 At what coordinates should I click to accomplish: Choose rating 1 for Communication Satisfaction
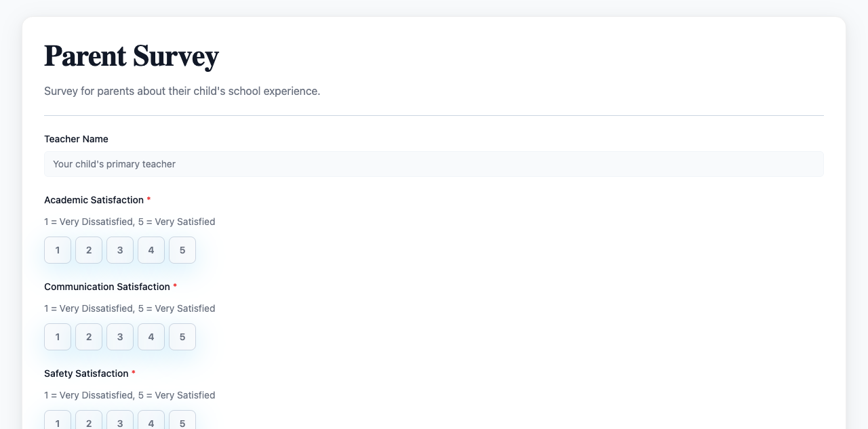[x=57, y=337]
